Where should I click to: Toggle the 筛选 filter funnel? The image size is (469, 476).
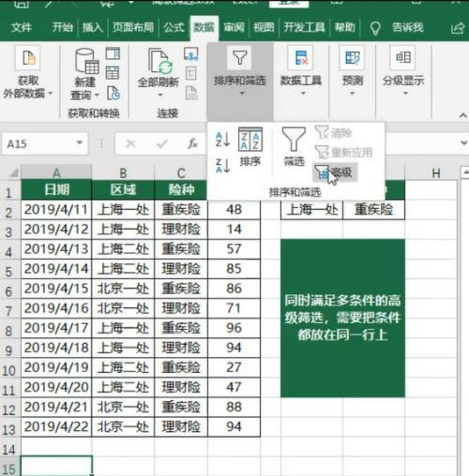click(x=294, y=146)
